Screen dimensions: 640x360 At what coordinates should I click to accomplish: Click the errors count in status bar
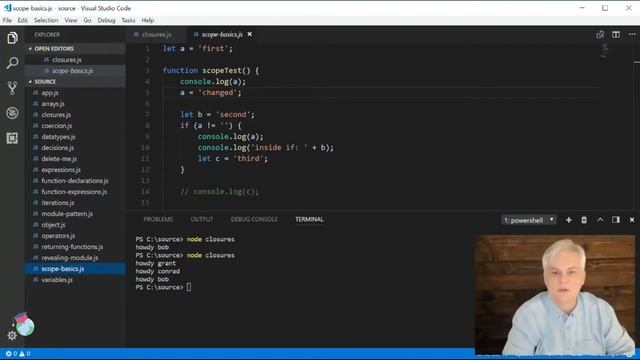(x=11, y=353)
